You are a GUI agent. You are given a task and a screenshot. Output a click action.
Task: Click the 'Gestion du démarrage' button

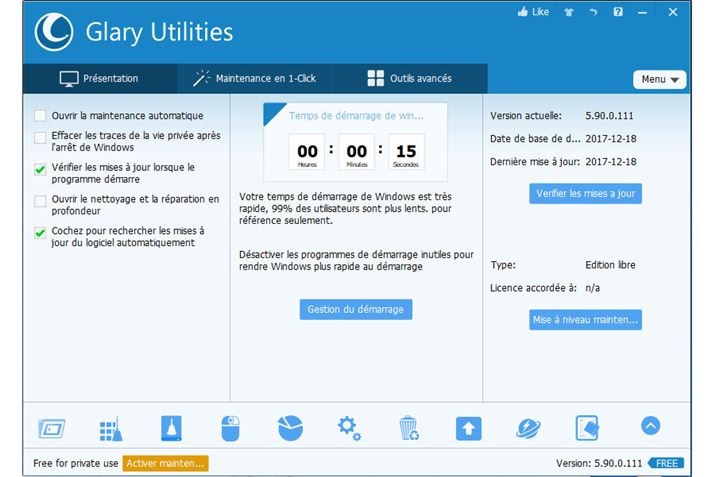356,310
